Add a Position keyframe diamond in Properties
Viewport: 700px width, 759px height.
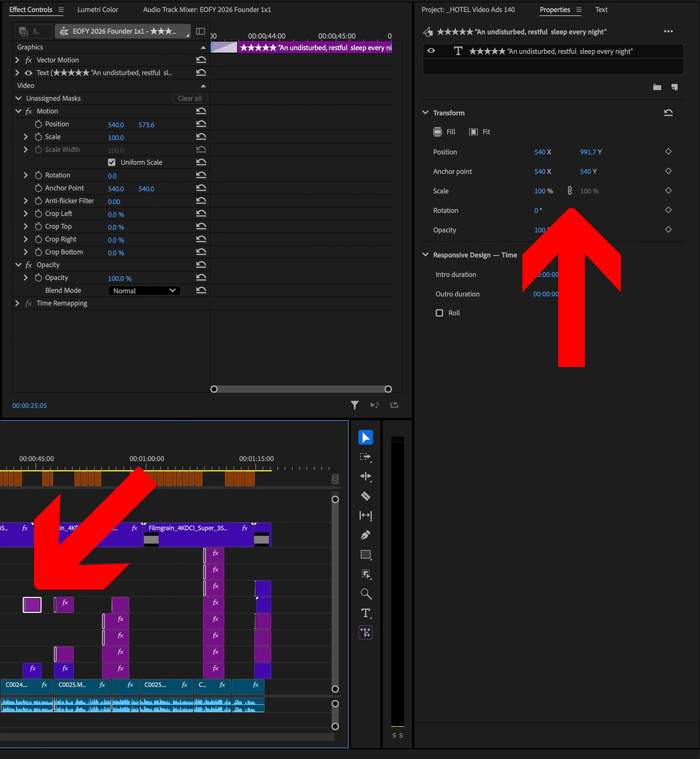(x=668, y=151)
